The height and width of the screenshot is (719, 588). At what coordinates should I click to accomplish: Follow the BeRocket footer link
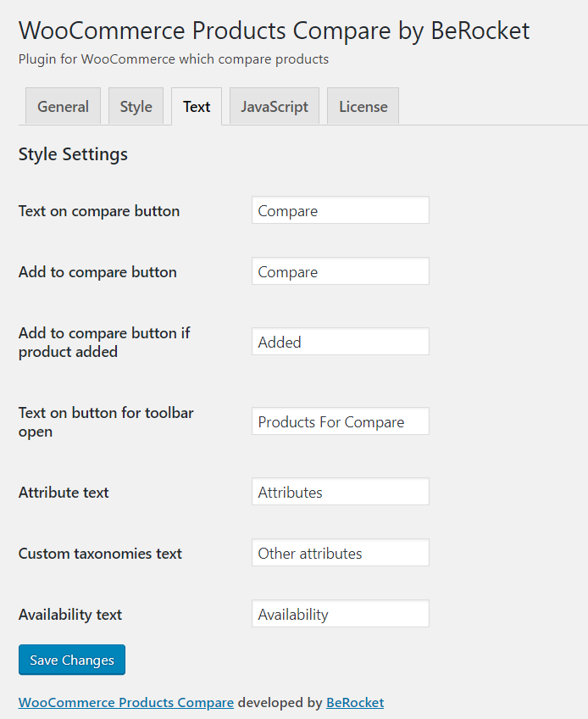pyautogui.click(x=355, y=703)
